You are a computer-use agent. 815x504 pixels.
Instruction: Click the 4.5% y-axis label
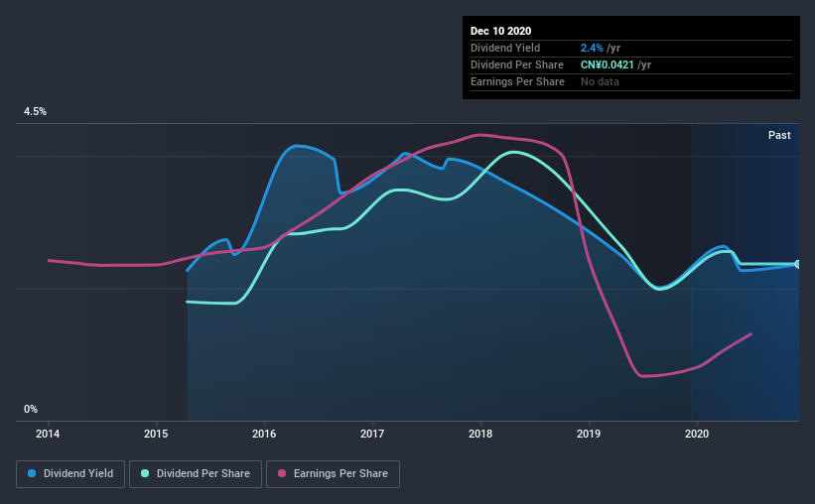(x=35, y=111)
